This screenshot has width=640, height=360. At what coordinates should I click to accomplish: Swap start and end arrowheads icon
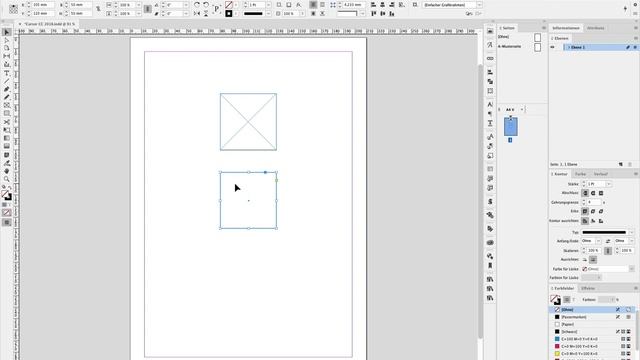608,241
